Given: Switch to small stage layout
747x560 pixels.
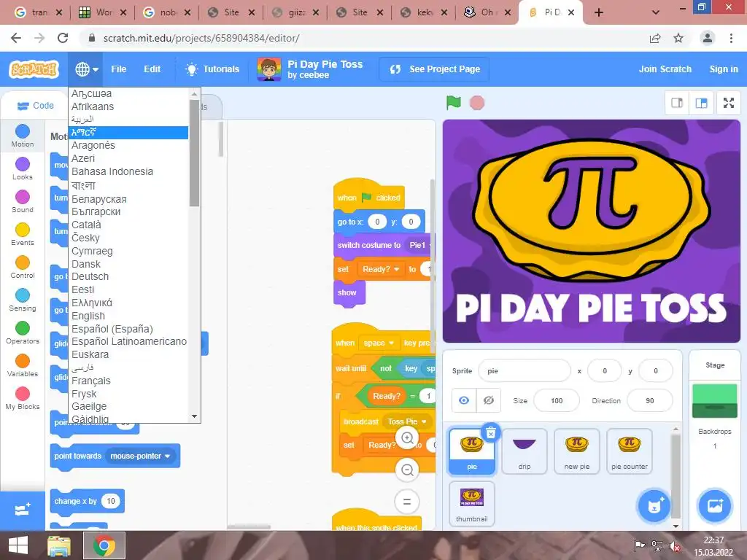Looking at the screenshot, I should coord(676,103).
